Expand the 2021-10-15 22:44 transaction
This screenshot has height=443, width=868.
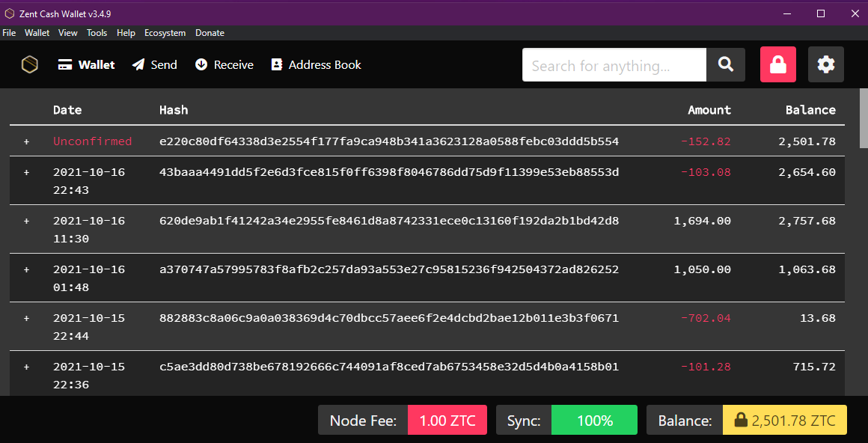tap(26, 319)
